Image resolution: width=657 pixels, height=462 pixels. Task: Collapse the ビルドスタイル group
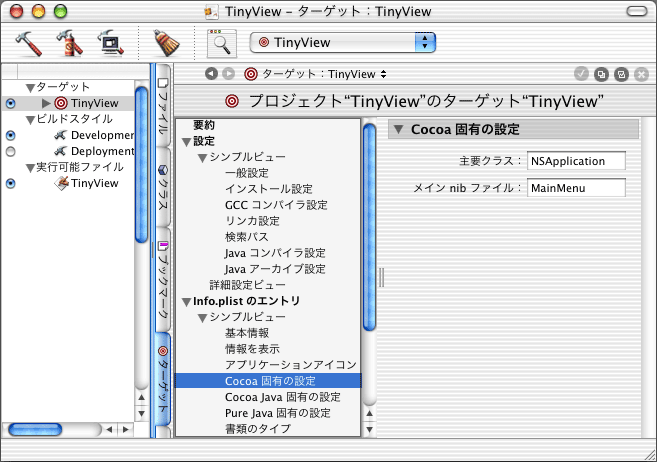pyautogui.click(x=29, y=119)
